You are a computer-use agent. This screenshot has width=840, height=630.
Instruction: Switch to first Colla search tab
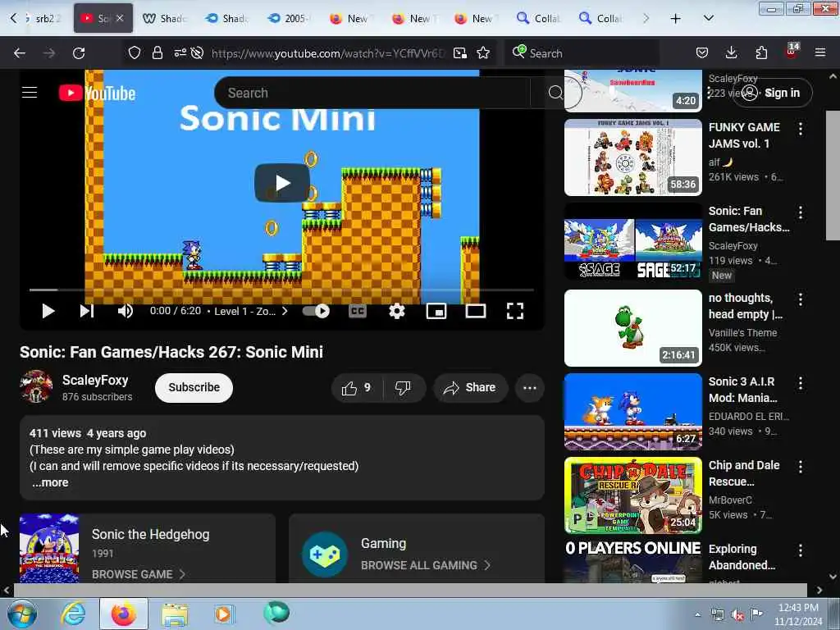(x=538, y=19)
